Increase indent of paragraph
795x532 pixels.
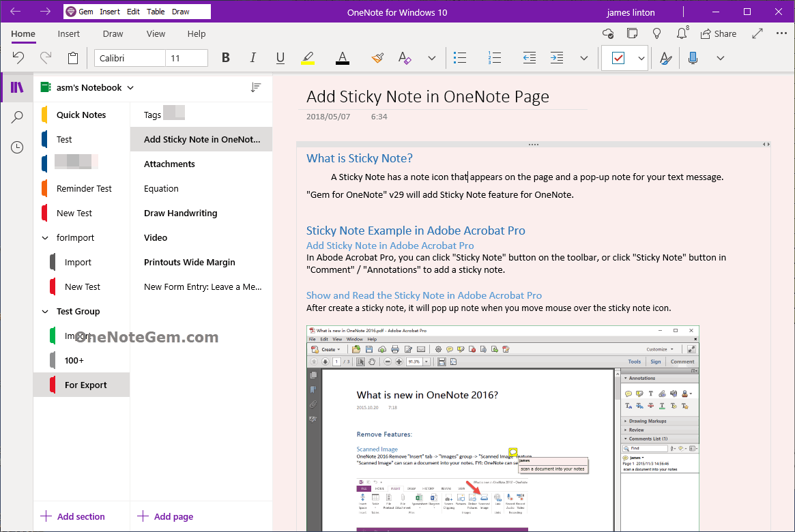pos(557,58)
